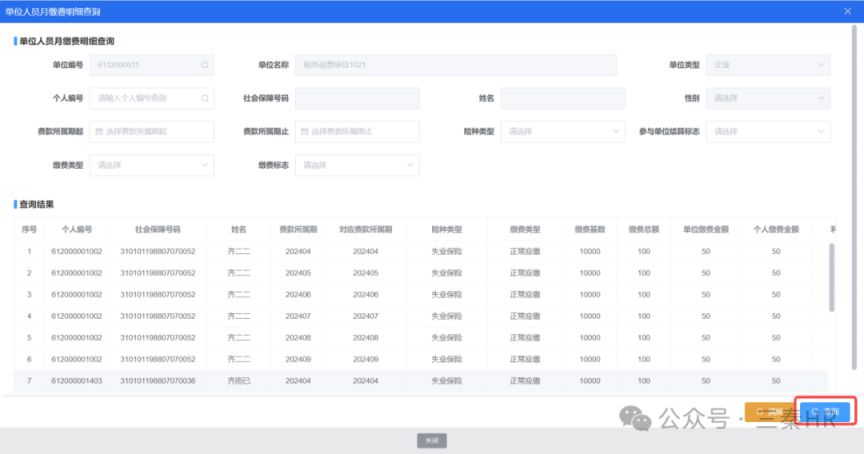The height and width of the screenshot is (454, 864).
Task: Click 失业保险 cell in row 1
Action: point(446,251)
